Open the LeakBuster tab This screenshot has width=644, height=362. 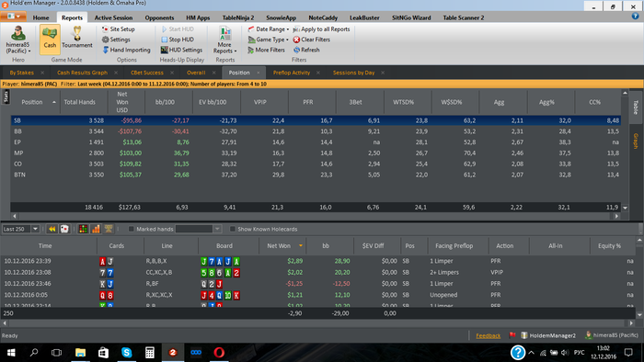[364, 17]
